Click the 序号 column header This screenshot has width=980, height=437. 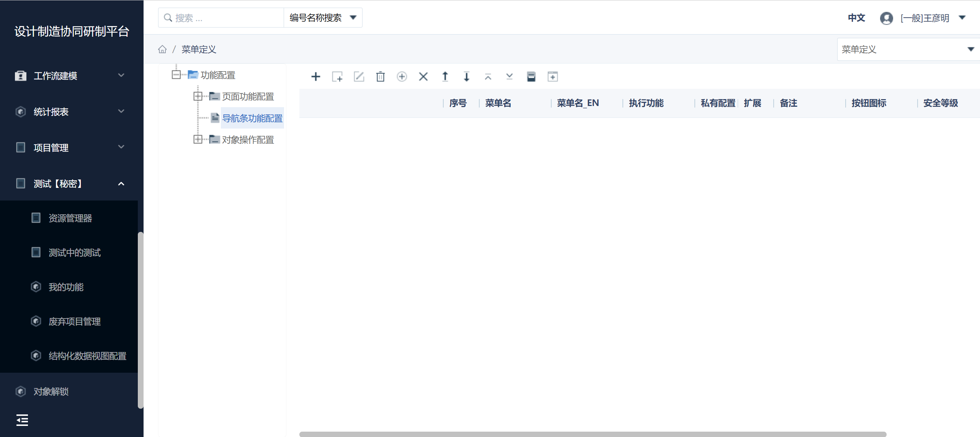coord(458,103)
